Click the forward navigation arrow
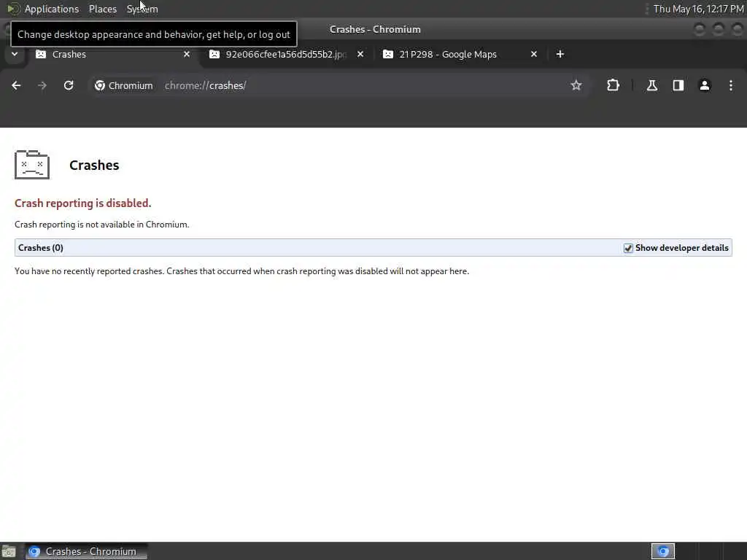This screenshot has width=747, height=560. click(42, 85)
